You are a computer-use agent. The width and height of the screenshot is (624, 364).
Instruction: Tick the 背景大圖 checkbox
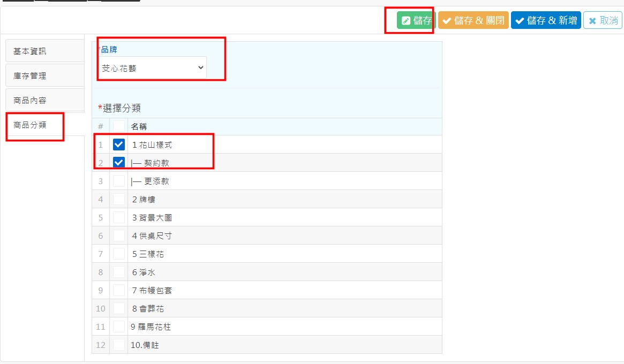(119, 217)
